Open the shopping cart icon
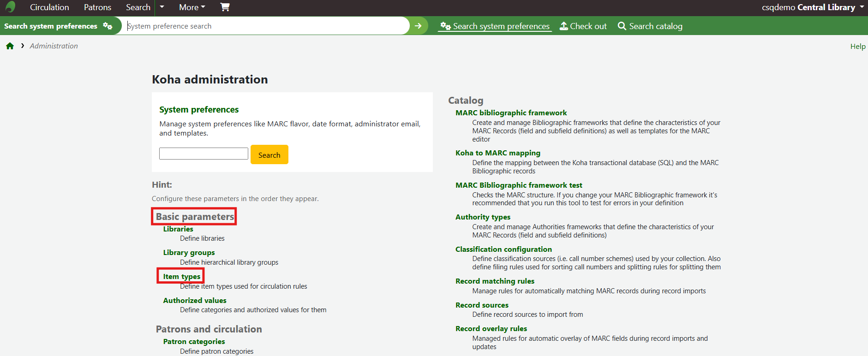The height and width of the screenshot is (356, 868). click(x=225, y=7)
